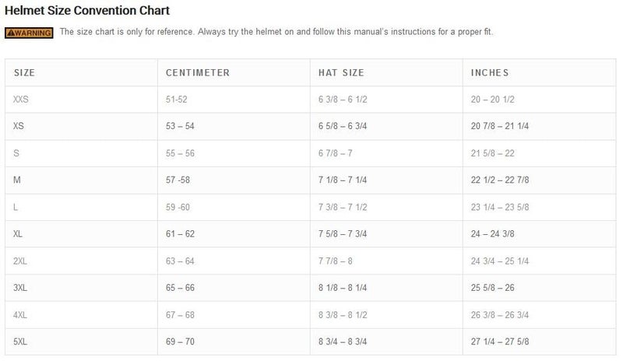Screen dimensions: 623x364
Task: Select inches value 25 5/8 – 26
Action: [x=495, y=287]
